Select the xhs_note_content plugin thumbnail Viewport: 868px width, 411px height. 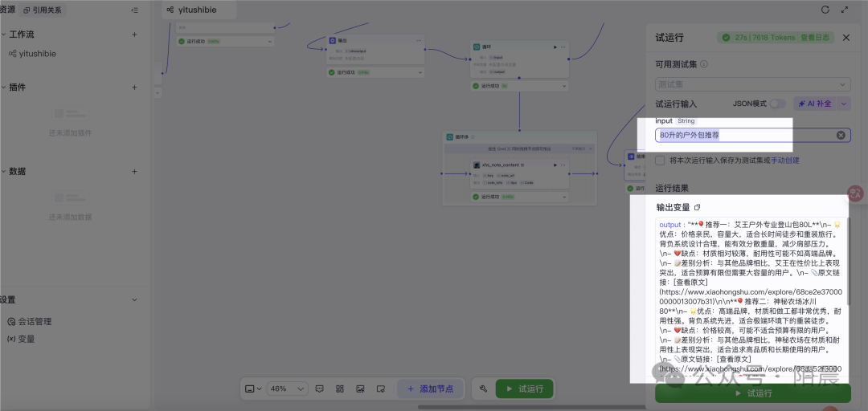point(476,165)
